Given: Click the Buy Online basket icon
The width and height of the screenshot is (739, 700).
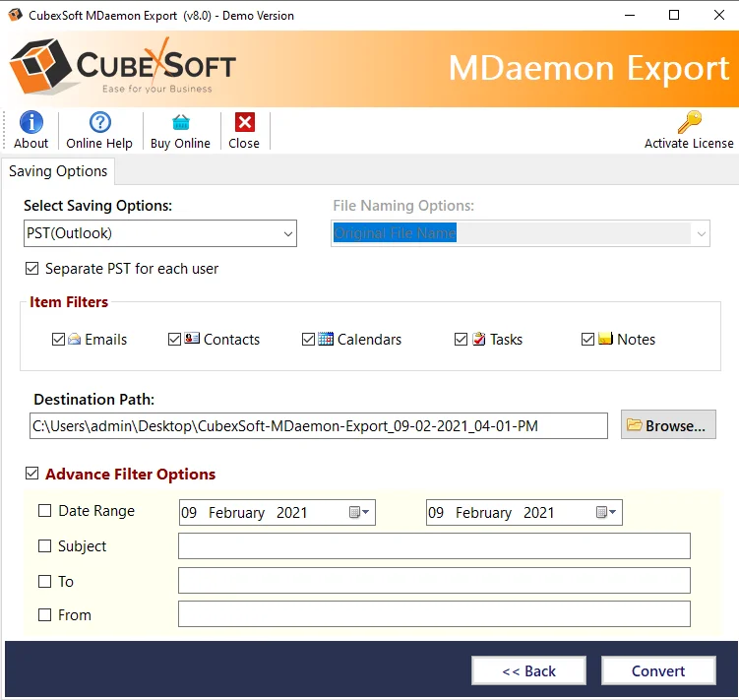Looking at the screenshot, I should pyautogui.click(x=180, y=123).
